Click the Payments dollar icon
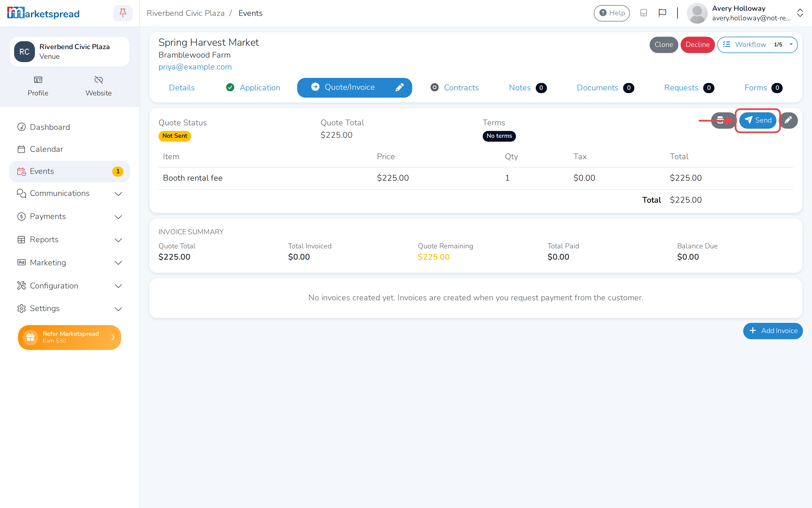Screen dimensions: 812x508 (x=21, y=216)
